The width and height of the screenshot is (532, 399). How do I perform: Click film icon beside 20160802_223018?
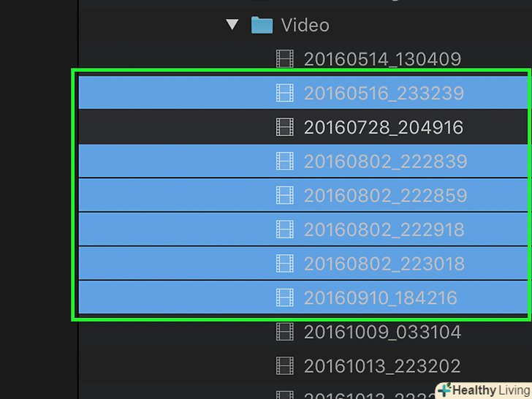coord(285,264)
